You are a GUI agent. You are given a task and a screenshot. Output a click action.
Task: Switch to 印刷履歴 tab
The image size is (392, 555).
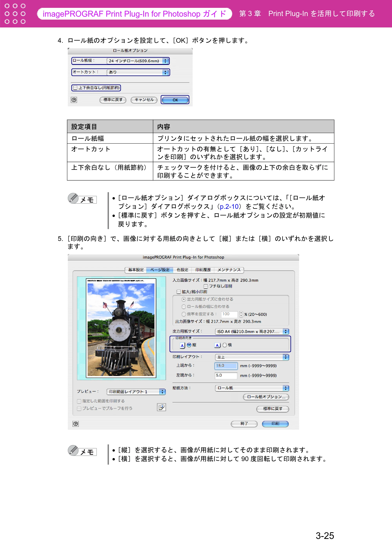click(x=203, y=270)
